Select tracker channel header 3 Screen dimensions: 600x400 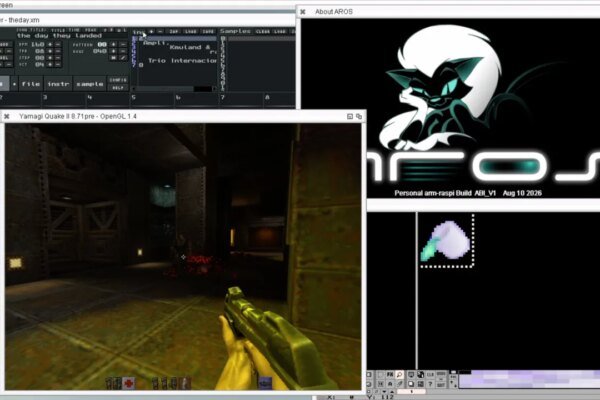coord(63,98)
